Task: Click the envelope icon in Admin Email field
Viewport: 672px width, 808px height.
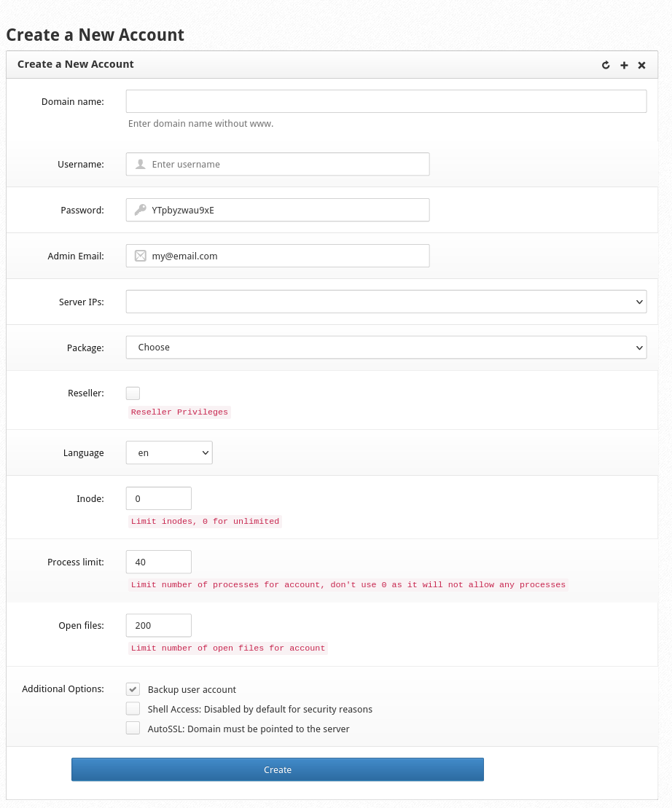Action: pyautogui.click(x=139, y=256)
